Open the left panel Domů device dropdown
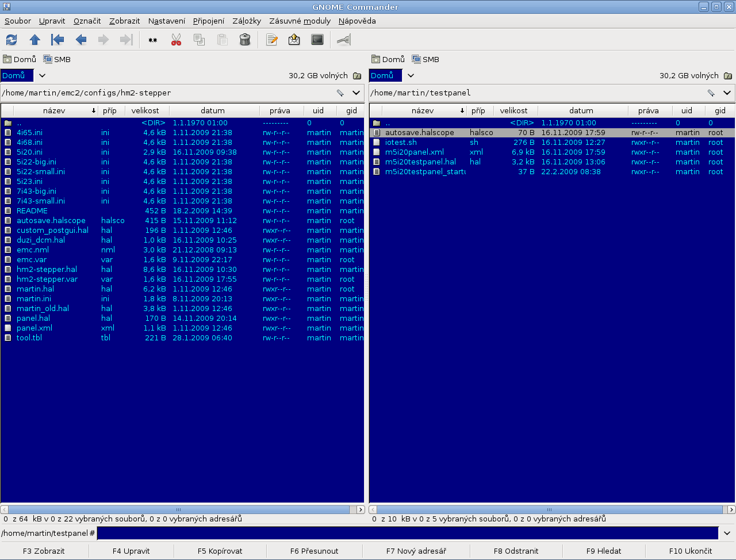736x560 pixels. pyautogui.click(x=42, y=75)
